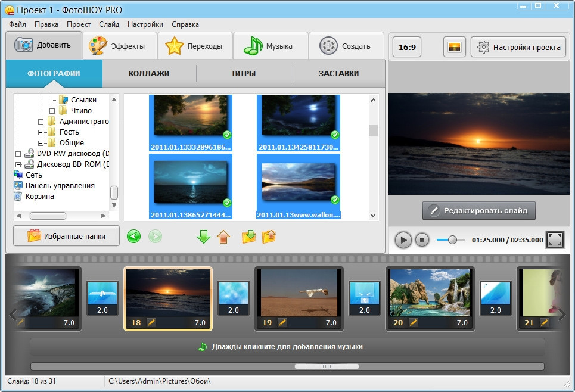Image resolution: width=575 pixels, height=392 pixels.
Task: Click the transition between slides 18 and 19
Action: 233,298
